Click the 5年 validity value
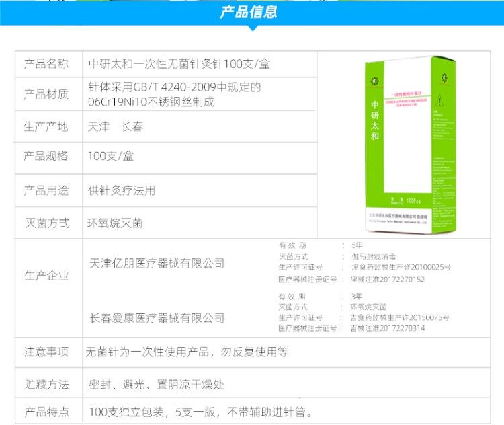 pos(357,245)
